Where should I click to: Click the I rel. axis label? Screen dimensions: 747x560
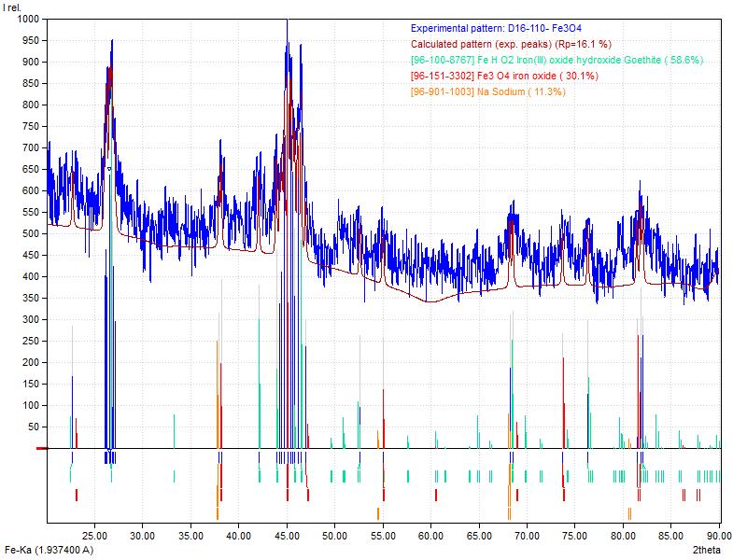point(11,7)
